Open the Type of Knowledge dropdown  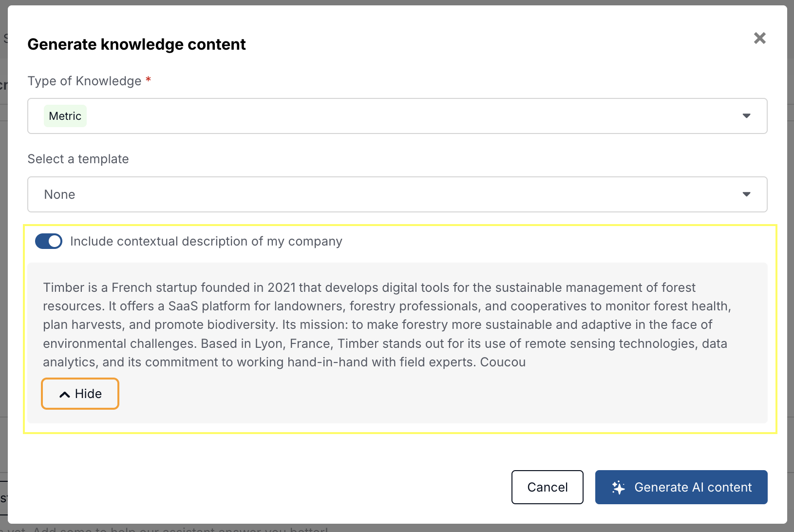click(x=397, y=116)
